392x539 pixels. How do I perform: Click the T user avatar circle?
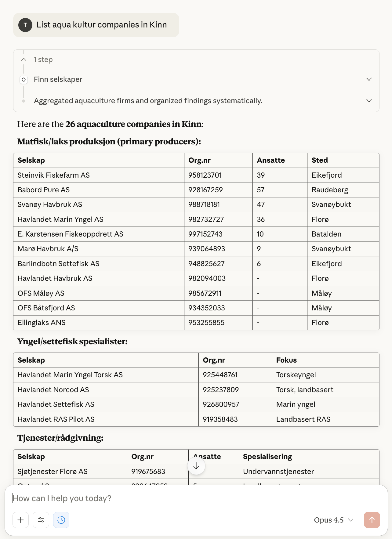coord(25,25)
